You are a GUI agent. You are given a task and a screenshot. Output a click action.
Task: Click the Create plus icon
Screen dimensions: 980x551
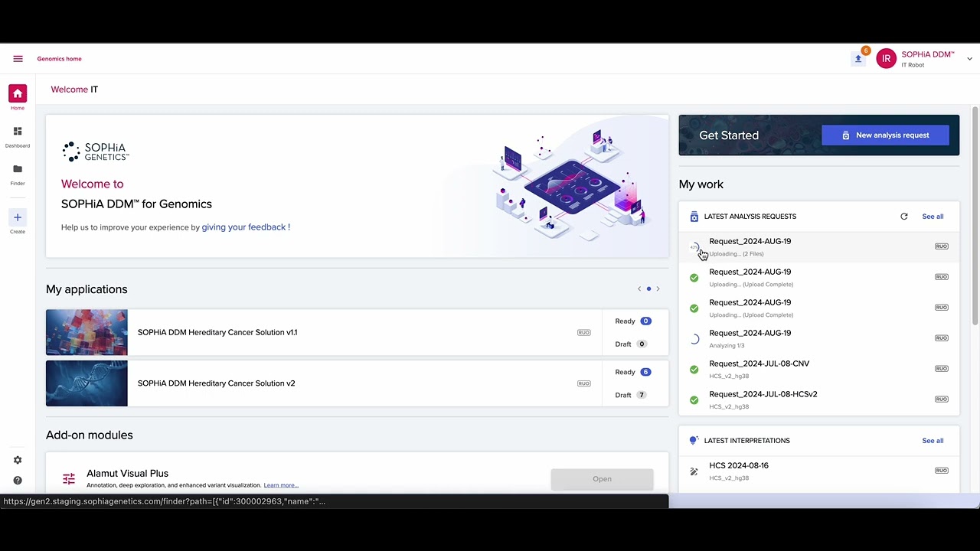pos(18,217)
